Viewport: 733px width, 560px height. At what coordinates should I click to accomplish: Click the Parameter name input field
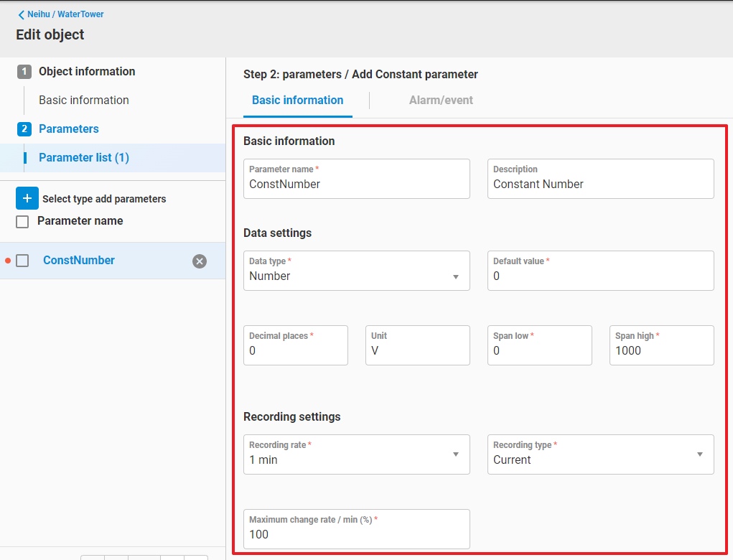[x=356, y=185]
